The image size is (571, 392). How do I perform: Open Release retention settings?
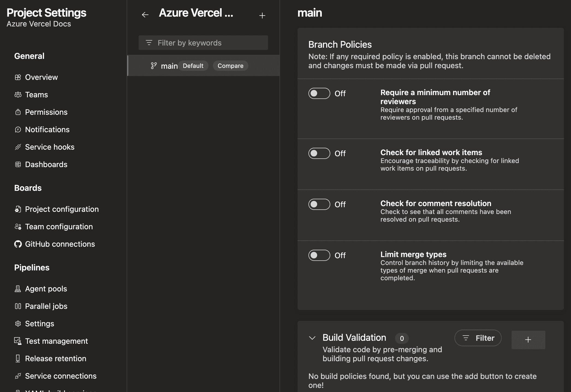coord(56,358)
